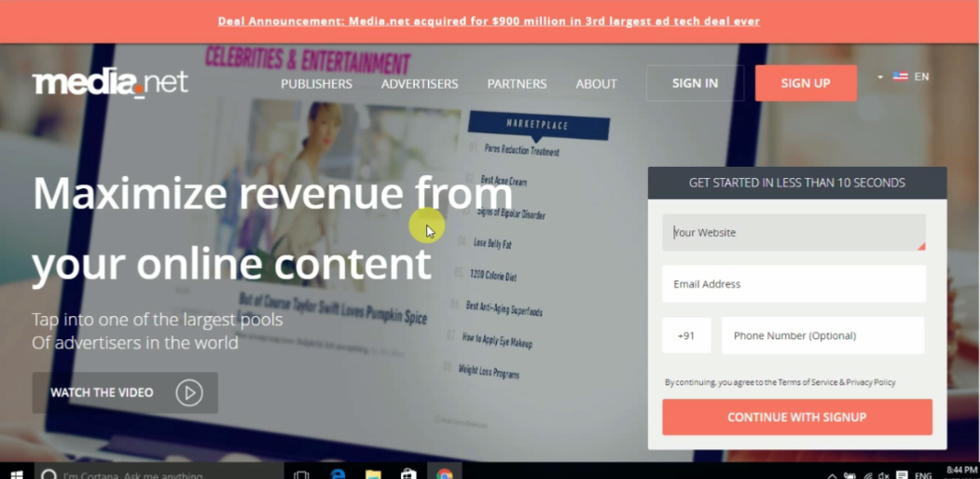Open Task View from the taskbar
Viewport: 980px width, 479px height.
tap(302, 473)
